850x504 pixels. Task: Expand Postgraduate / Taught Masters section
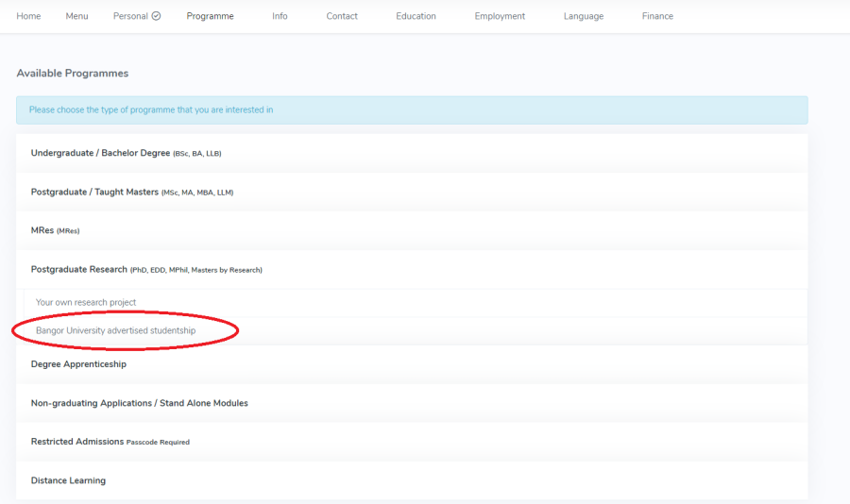412,192
